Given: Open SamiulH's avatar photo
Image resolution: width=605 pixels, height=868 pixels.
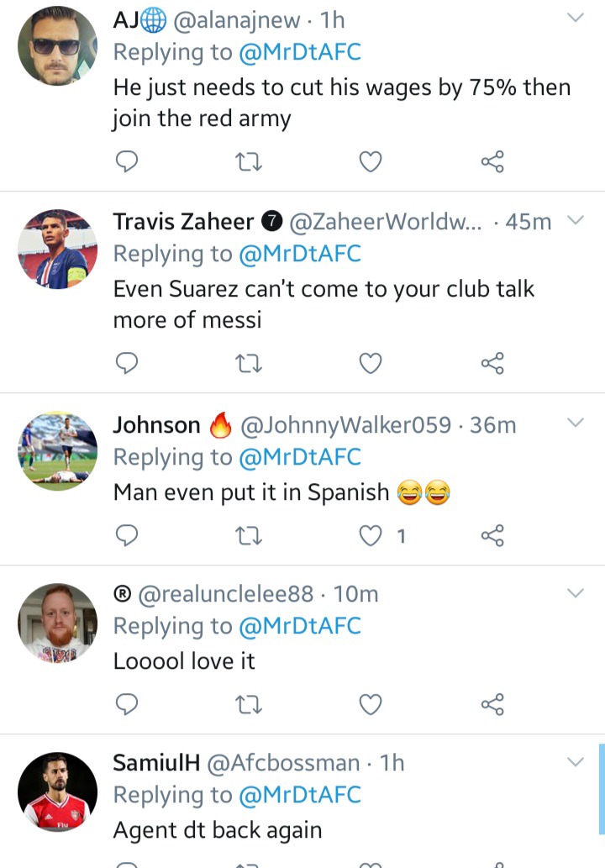Looking at the screenshot, I should click(x=58, y=792).
